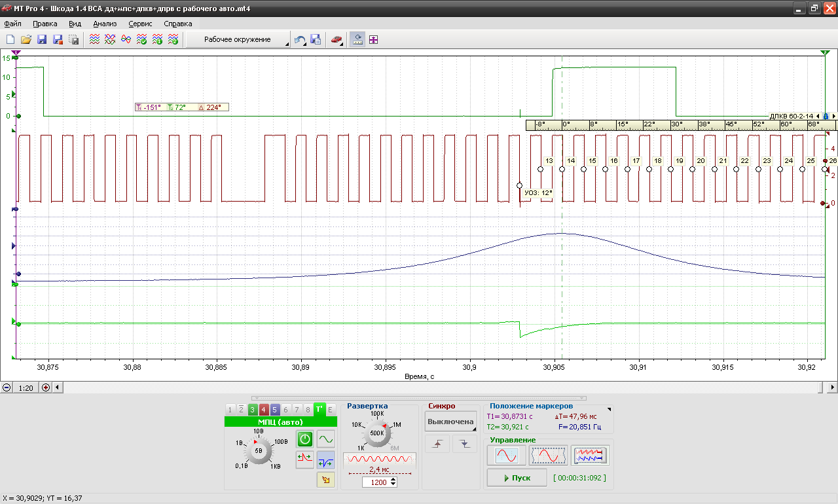Click dashed-frame sine view button
This screenshot has height=504, width=838.
tap(549, 456)
